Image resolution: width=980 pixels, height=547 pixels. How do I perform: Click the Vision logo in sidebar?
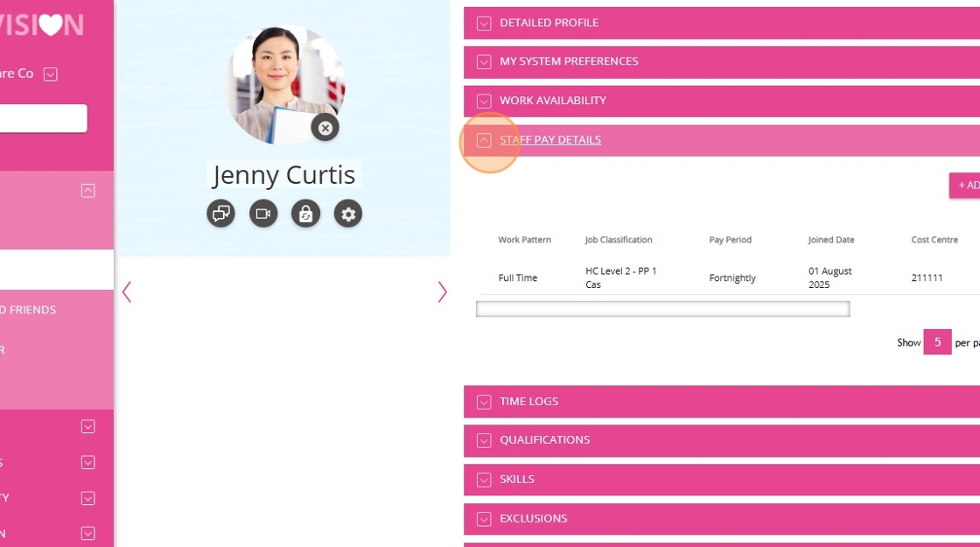pyautogui.click(x=41, y=25)
